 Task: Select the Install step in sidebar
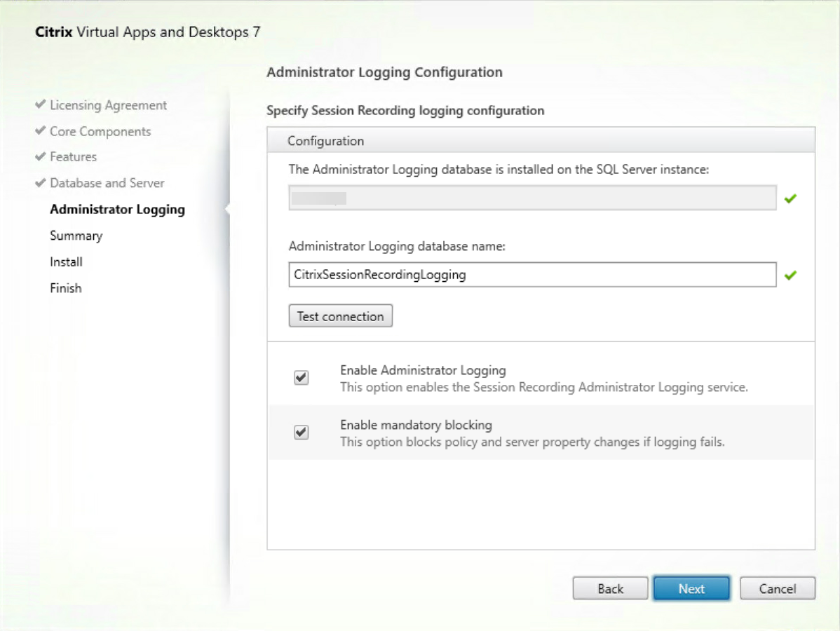pyautogui.click(x=66, y=261)
